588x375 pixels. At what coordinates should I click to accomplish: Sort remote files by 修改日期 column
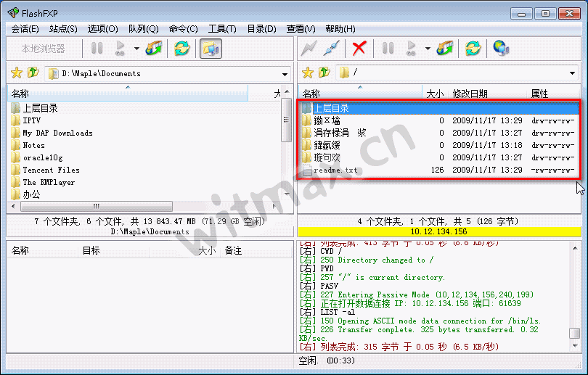[x=487, y=94]
